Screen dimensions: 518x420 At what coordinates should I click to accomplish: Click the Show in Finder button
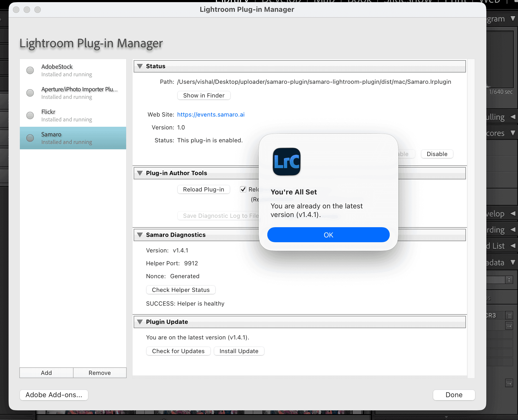tap(204, 96)
